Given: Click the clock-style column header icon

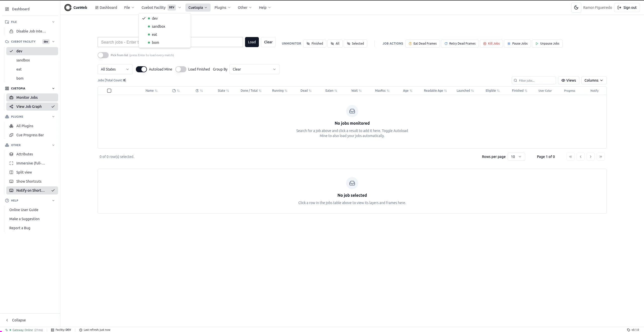Looking at the screenshot, I should (x=197, y=91).
